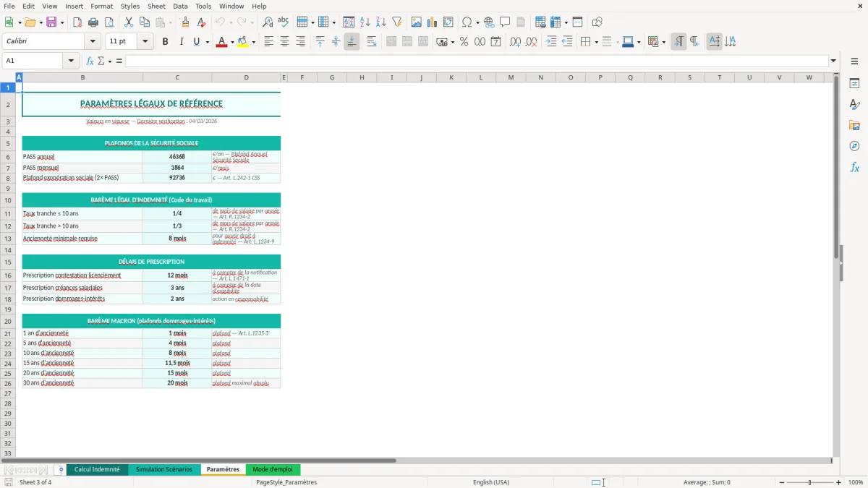
Task: Export directly as PDF icon
Action: click(77, 22)
